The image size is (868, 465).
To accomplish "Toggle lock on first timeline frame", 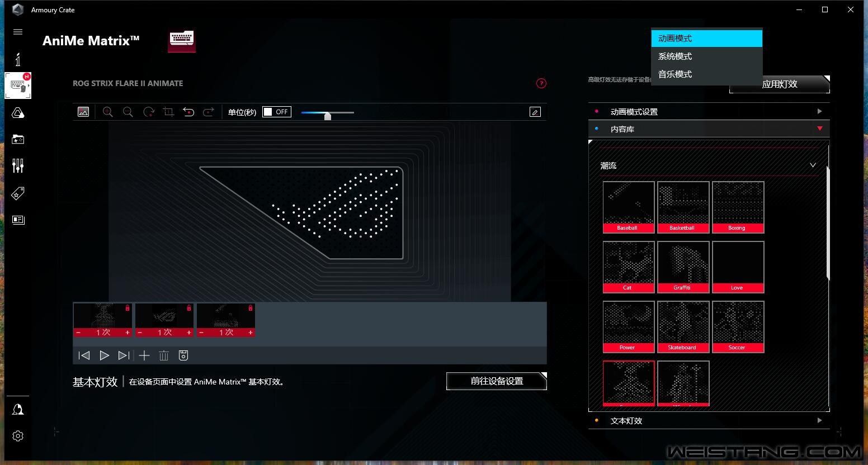I will 128,308.
